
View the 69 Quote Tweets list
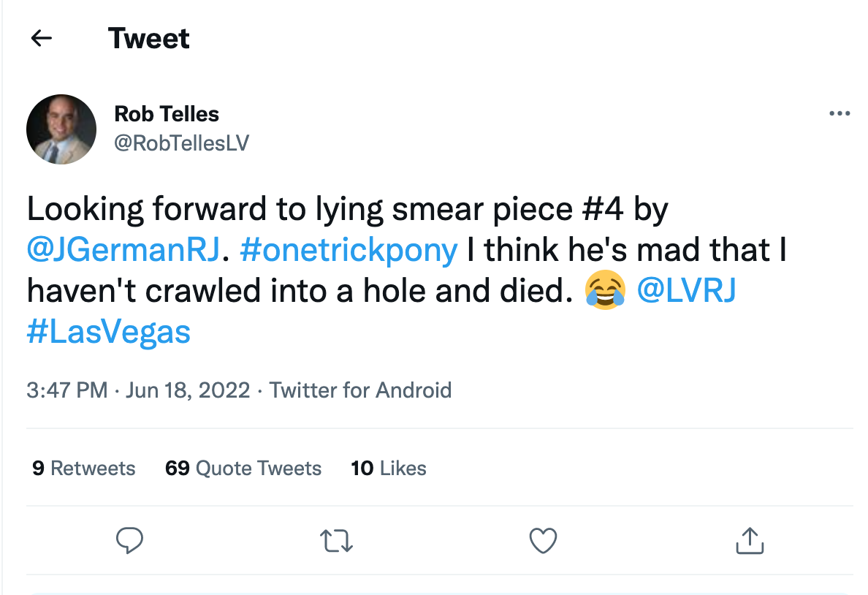pyautogui.click(x=243, y=468)
